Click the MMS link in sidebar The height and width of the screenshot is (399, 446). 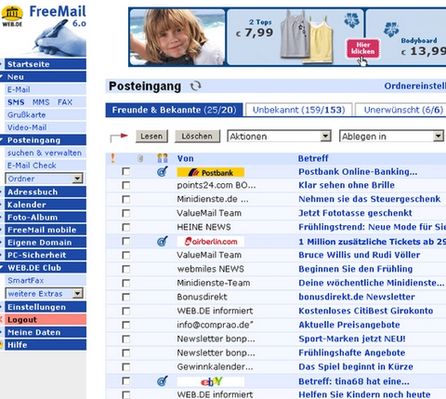[41, 102]
